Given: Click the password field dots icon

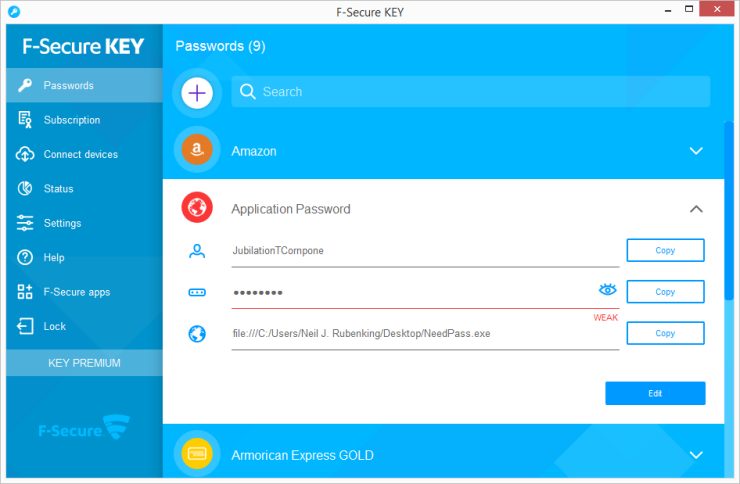Looking at the screenshot, I should 197,292.
